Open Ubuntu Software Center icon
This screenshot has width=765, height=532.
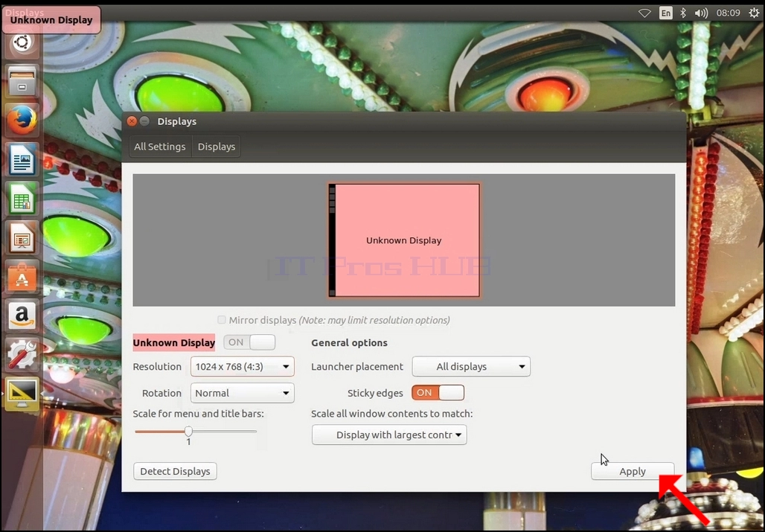coord(22,277)
